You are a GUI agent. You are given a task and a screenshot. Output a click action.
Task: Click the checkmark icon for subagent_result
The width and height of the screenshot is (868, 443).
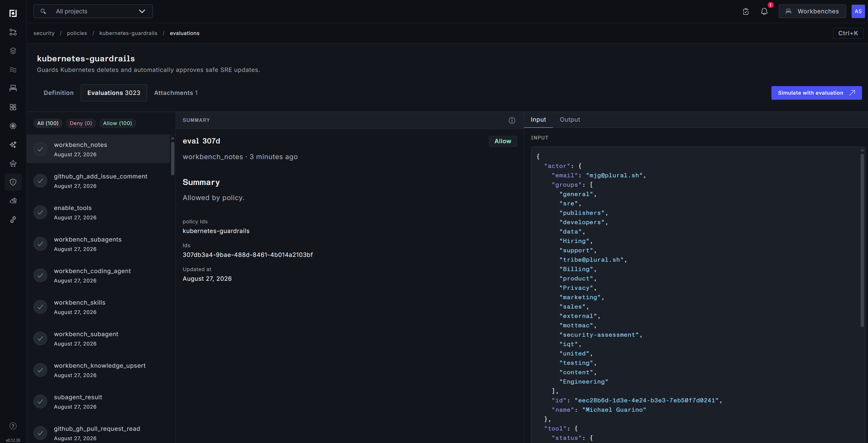(x=40, y=402)
